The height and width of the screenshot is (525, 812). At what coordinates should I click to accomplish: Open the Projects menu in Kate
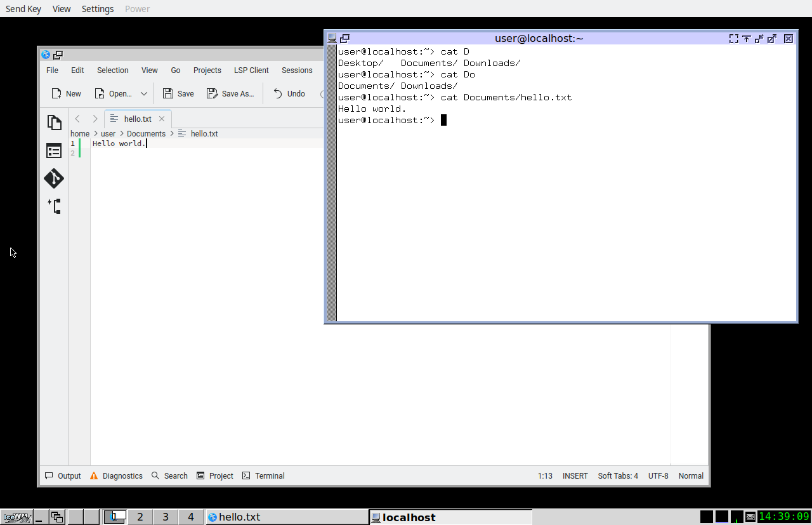(207, 70)
